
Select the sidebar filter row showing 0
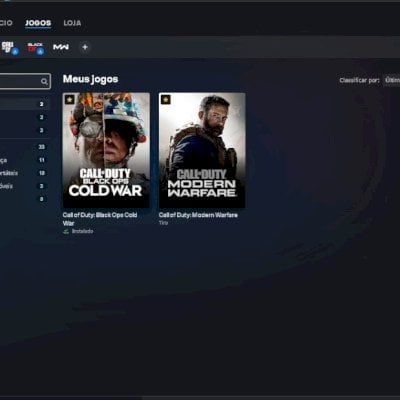(x=25, y=199)
